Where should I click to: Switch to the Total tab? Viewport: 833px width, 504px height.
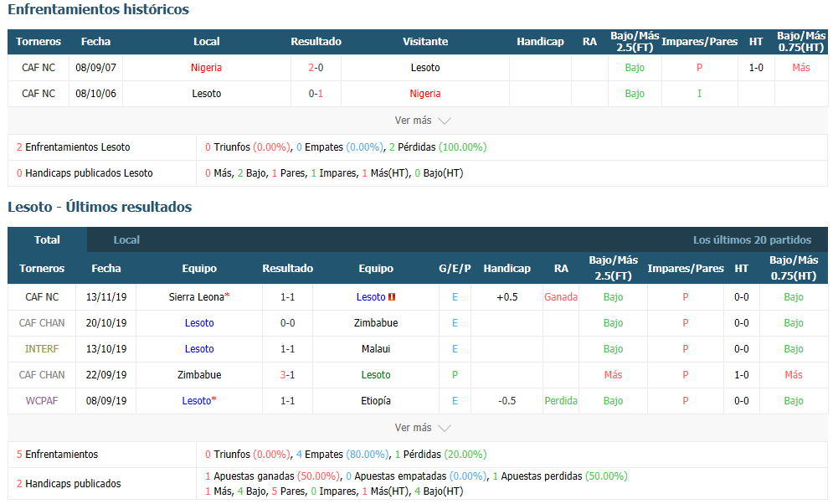pyautogui.click(x=47, y=239)
